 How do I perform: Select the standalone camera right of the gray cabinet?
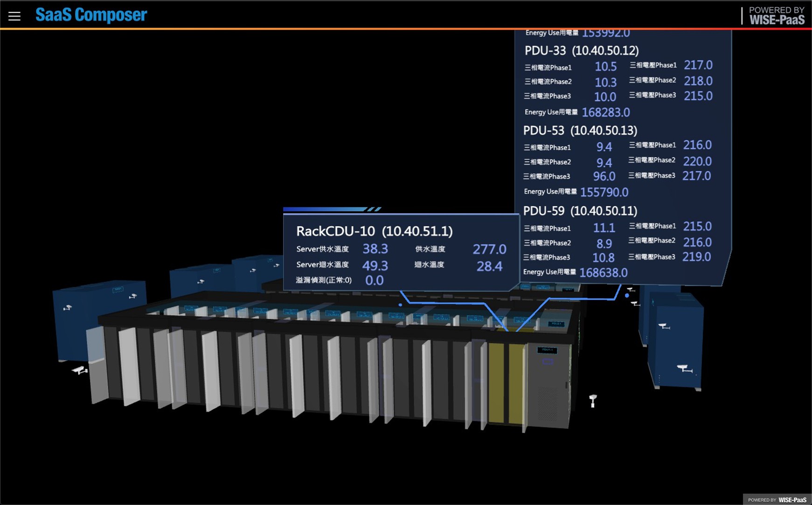coord(593,400)
